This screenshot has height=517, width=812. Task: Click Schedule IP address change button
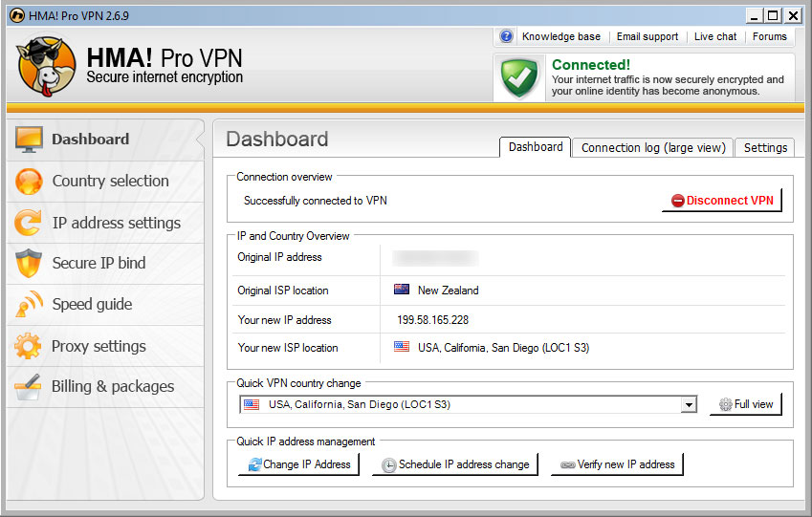[455, 464]
